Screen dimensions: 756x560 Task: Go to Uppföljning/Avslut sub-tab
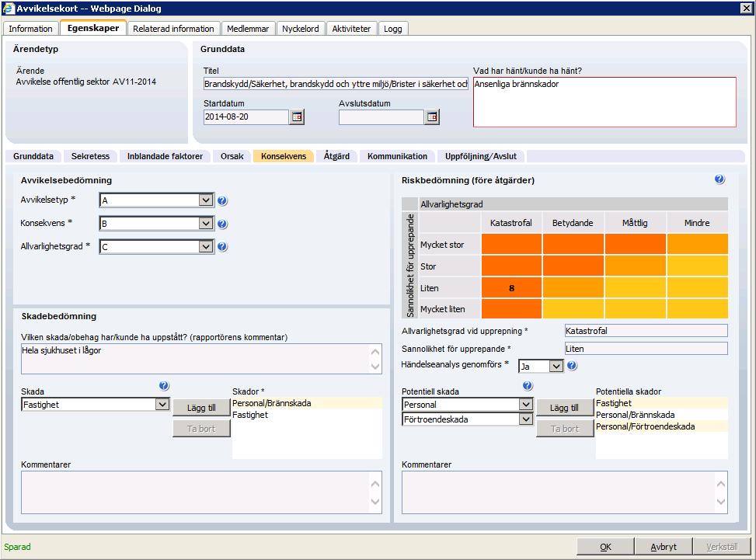(481, 156)
